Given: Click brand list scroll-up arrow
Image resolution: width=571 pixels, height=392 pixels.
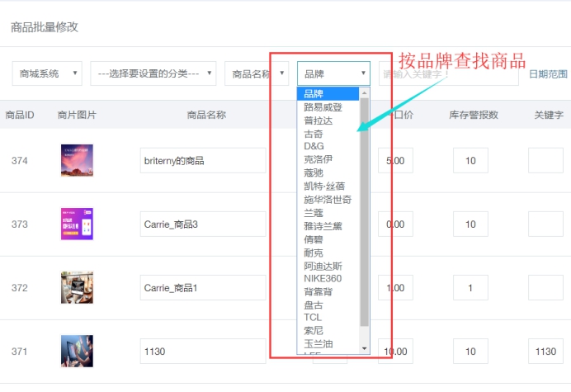Looking at the screenshot, I should pos(364,93).
